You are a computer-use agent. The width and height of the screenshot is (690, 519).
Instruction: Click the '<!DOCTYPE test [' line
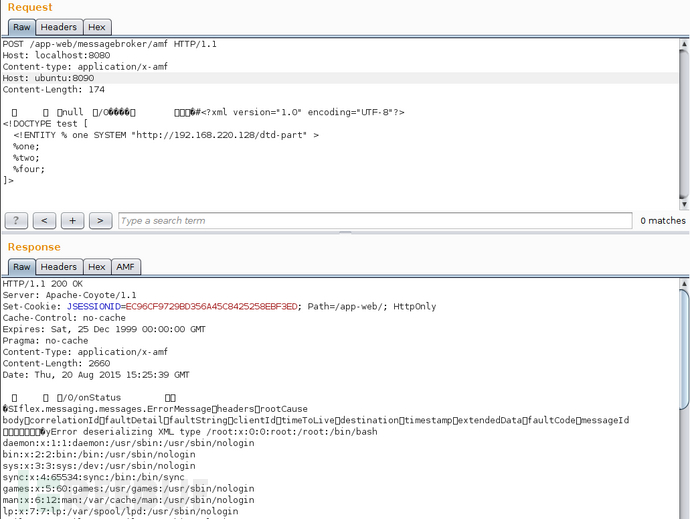pos(45,124)
